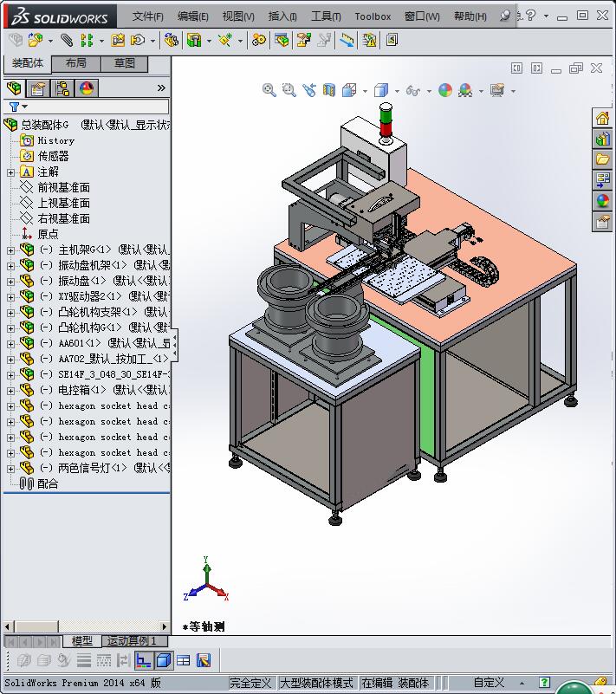Viewport: 616px width, 694px height.
Task: Switch to the 草图 tab
Action: tap(125, 64)
